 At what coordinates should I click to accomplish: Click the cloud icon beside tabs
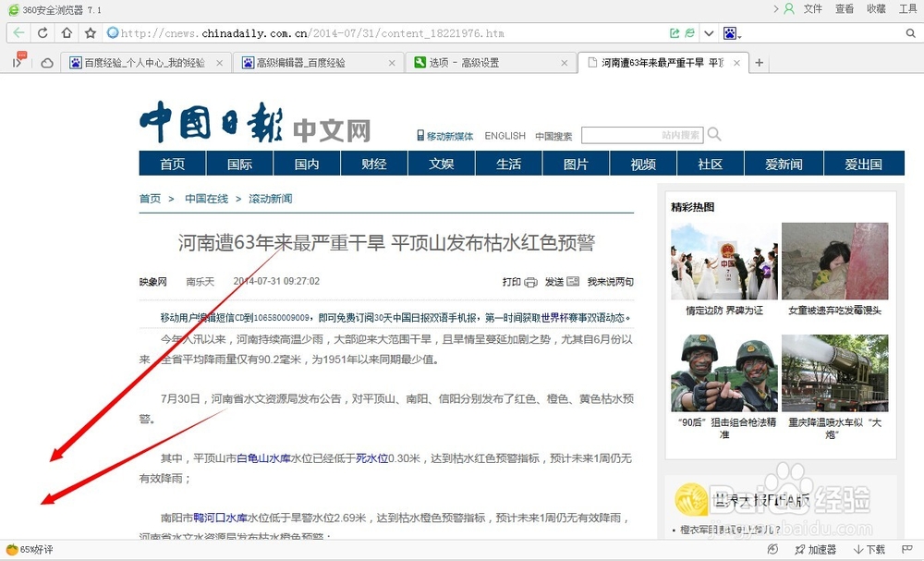47,63
